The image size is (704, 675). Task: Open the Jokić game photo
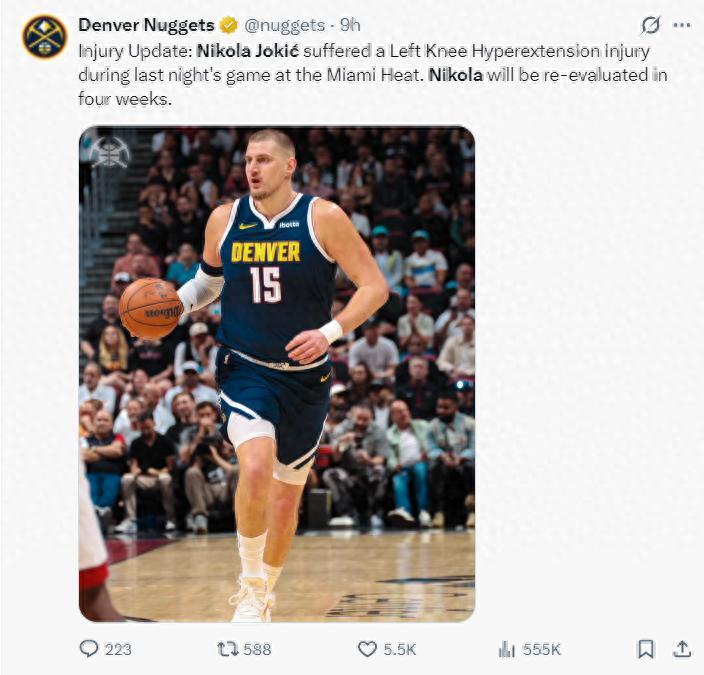(277, 373)
